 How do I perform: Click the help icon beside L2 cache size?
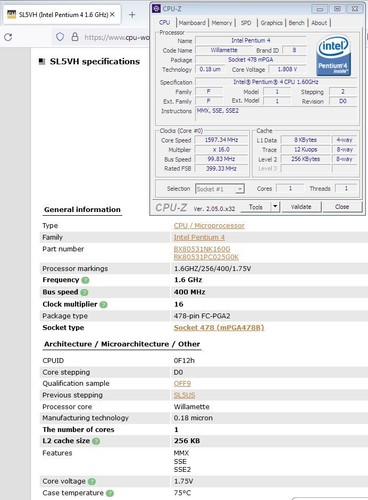pos(96,441)
